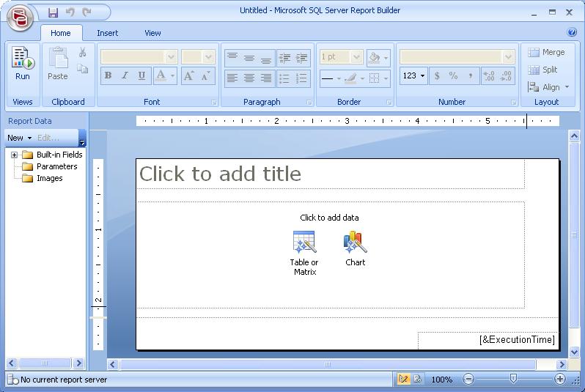Open the help question mark icon
585x392 pixels.
572,32
